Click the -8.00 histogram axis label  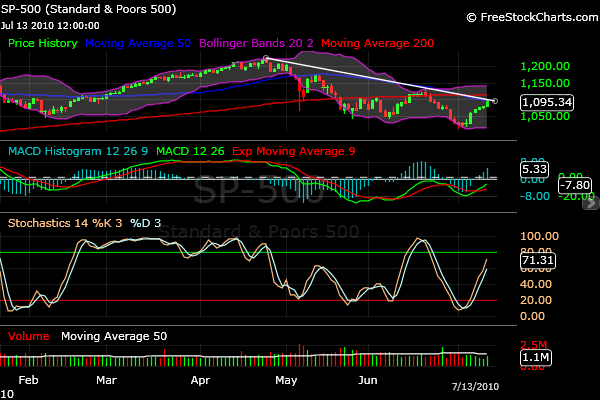[535, 196]
